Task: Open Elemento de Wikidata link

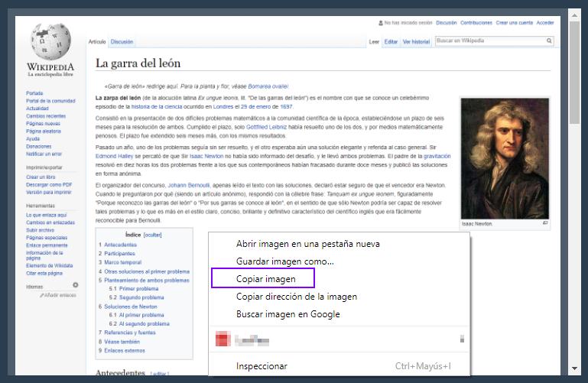Action: 49,265
